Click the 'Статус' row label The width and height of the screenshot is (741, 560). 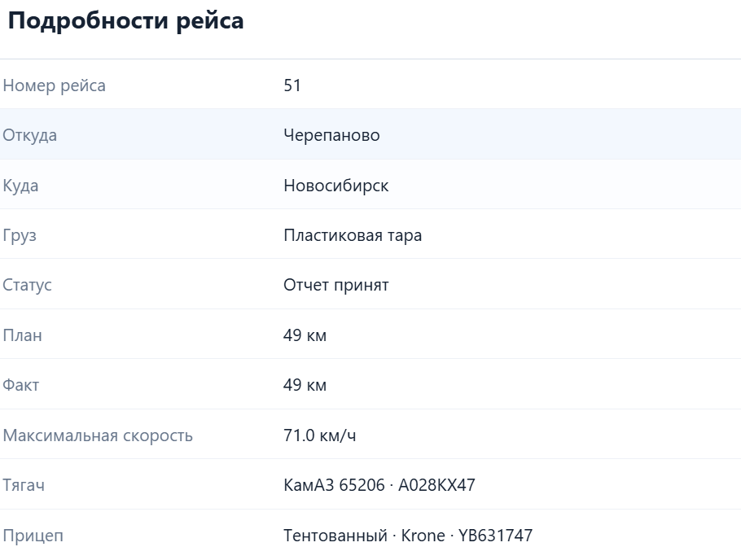(x=28, y=285)
